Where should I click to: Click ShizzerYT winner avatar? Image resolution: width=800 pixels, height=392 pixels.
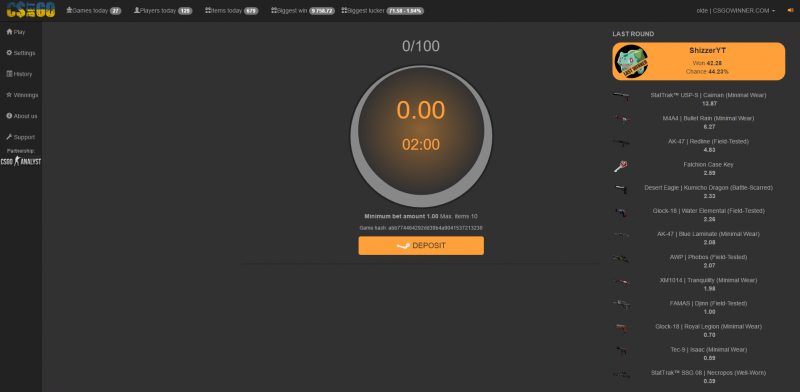click(632, 61)
